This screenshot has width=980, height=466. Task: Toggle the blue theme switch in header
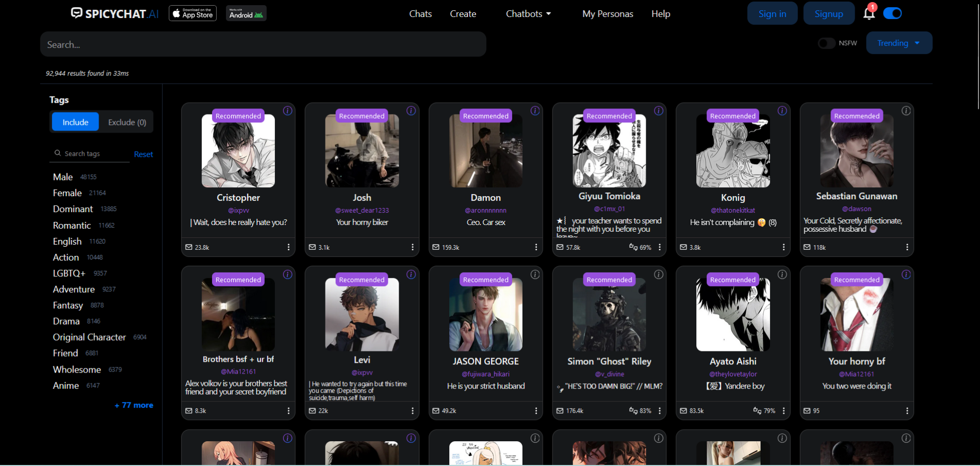click(892, 13)
